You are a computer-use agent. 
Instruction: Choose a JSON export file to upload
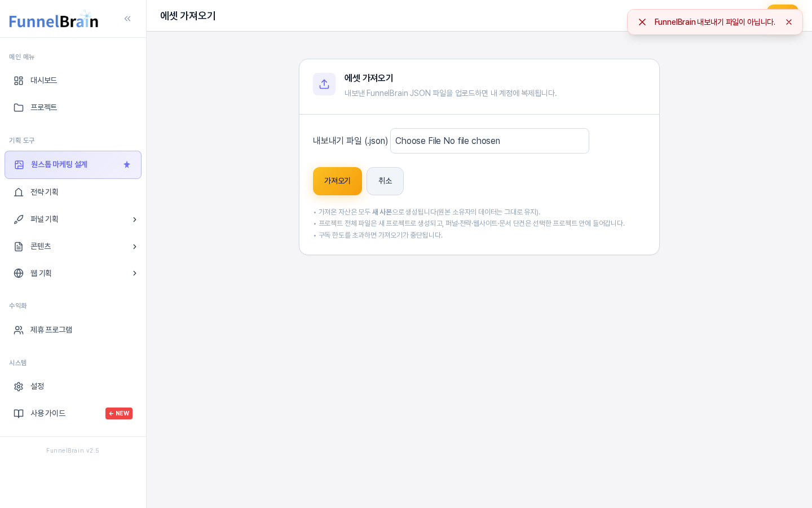pos(489,141)
